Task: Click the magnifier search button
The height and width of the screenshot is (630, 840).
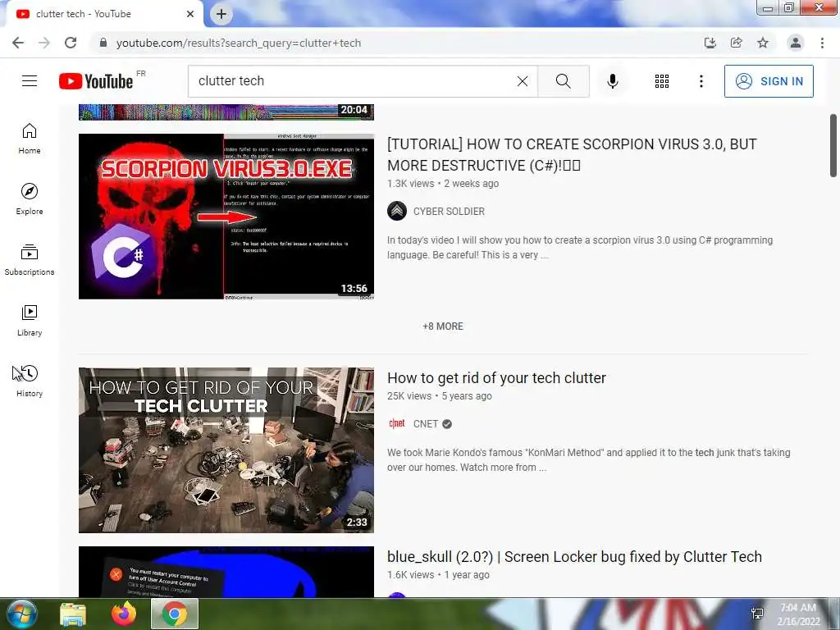Action: pyautogui.click(x=563, y=81)
